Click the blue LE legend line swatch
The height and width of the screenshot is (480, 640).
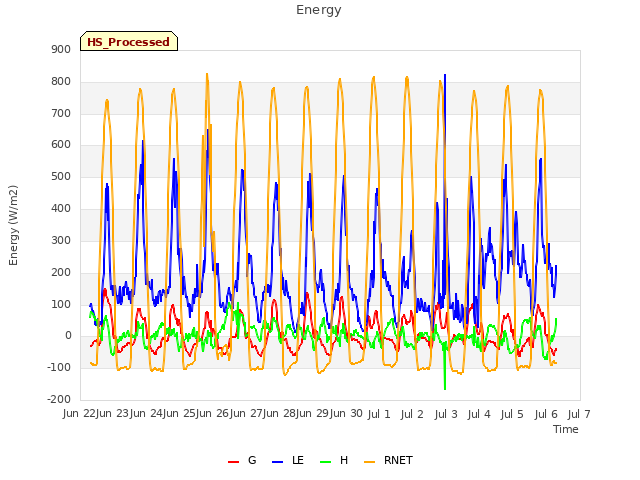pyautogui.click(x=278, y=462)
